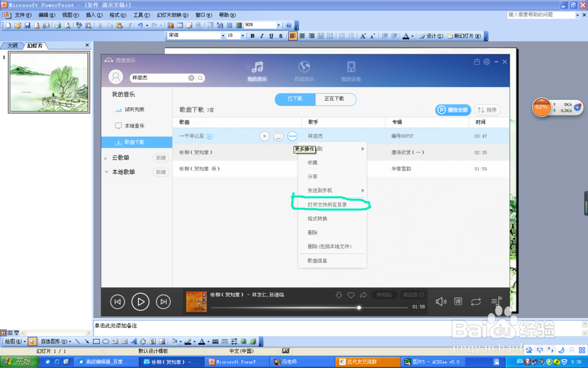Open the 幻灯片放映 menu

pos(172,15)
